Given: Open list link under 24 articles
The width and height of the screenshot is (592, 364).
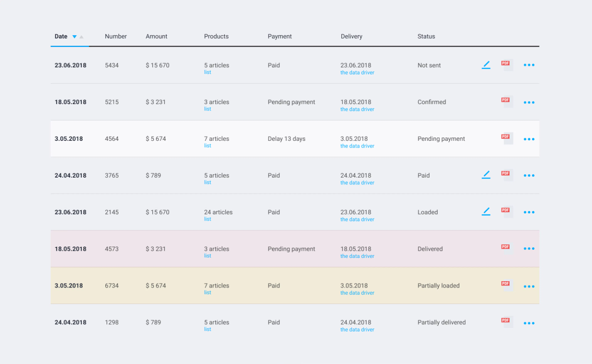Looking at the screenshot, I should click(207, 219).
